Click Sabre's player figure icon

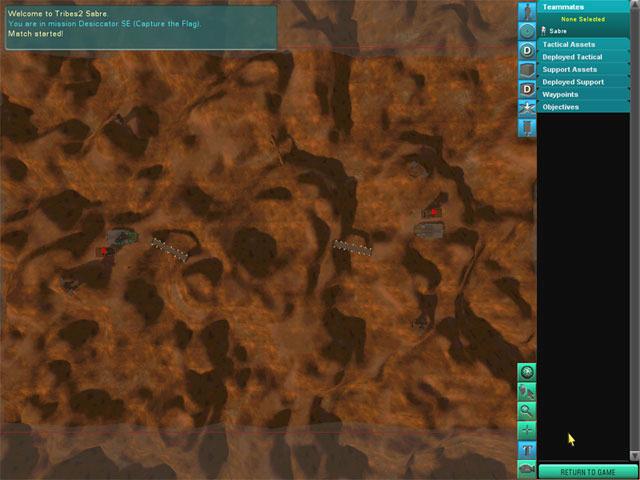pyautogui.click(x=544, y=31)
